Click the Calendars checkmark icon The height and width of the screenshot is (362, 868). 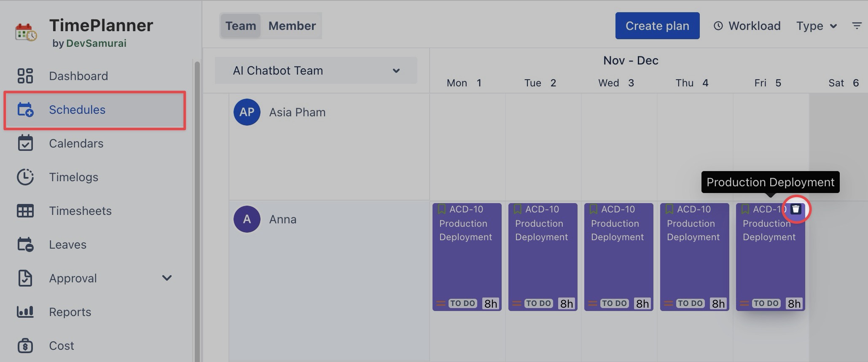[x=25, y=143]
